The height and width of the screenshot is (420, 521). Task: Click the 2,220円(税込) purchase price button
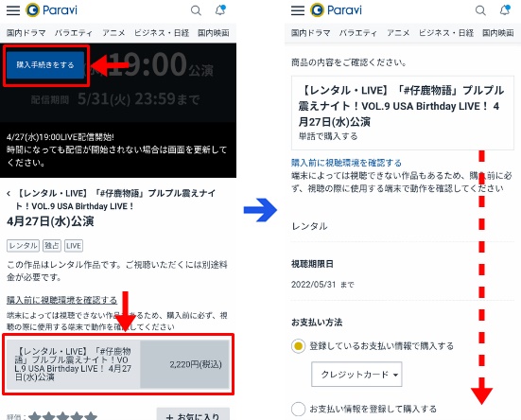click(184, 364)
